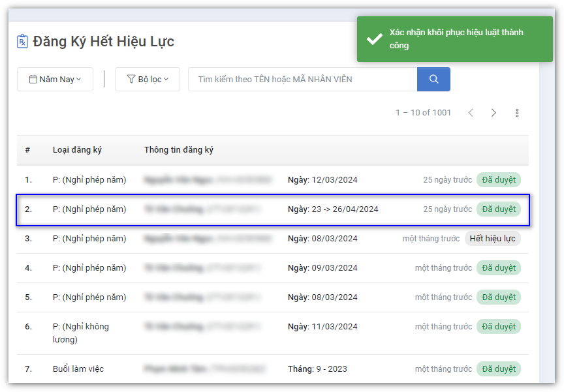Select row 7 Buổi làm việc entry
The width and height of the screenshot is (564, 392).
[x=78, y=369]
